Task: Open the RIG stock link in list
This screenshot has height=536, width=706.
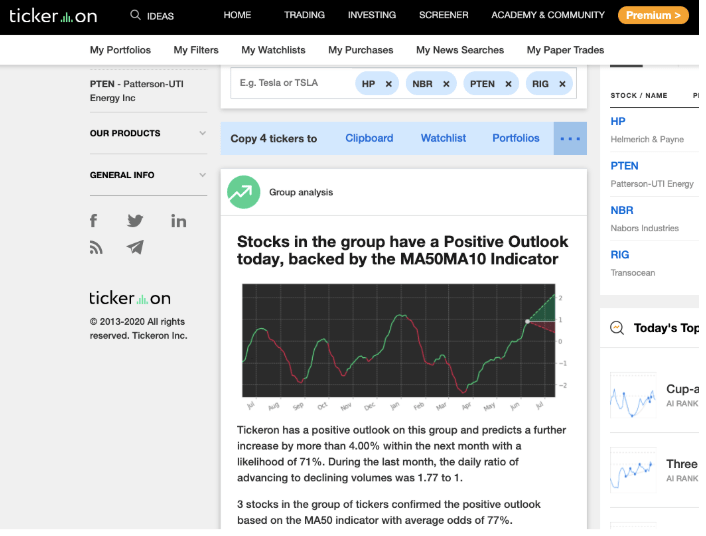Action: coord(620,255)
